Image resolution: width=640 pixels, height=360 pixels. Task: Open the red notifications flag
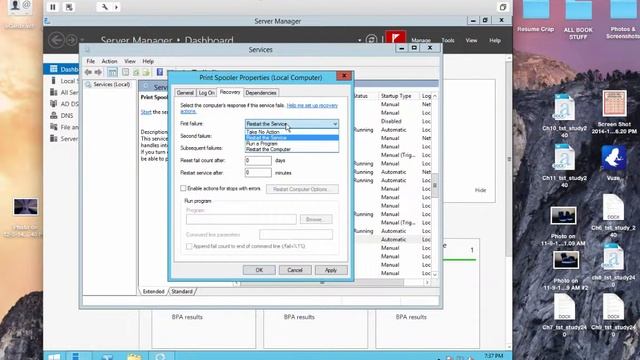(x=395, y=38)
